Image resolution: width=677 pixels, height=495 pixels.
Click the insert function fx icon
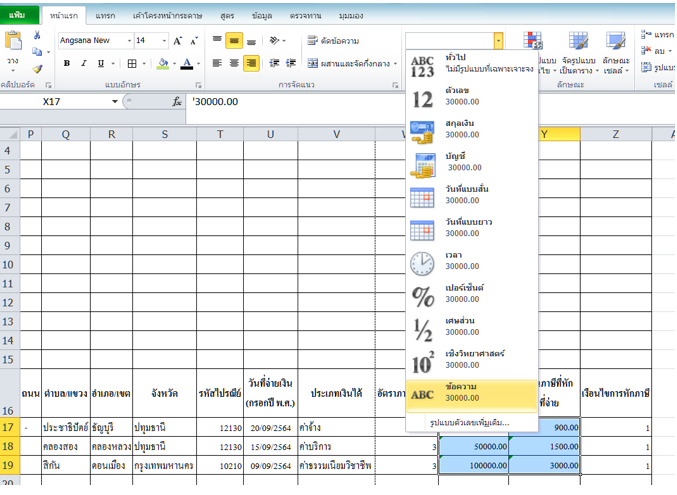[177, 102]
